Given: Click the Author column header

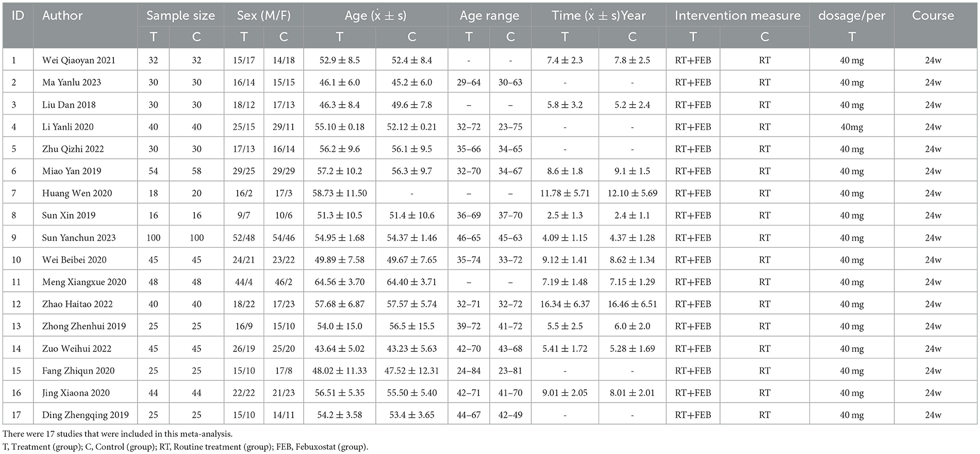Looking at the screenshot, I should 62,16.
